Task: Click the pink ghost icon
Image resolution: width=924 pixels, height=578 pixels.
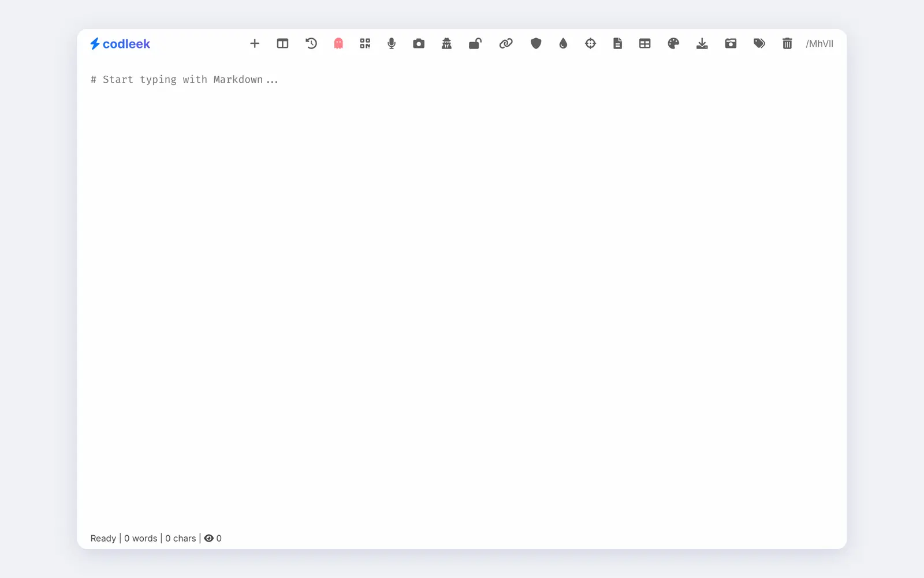Action: tap(338, 43)
